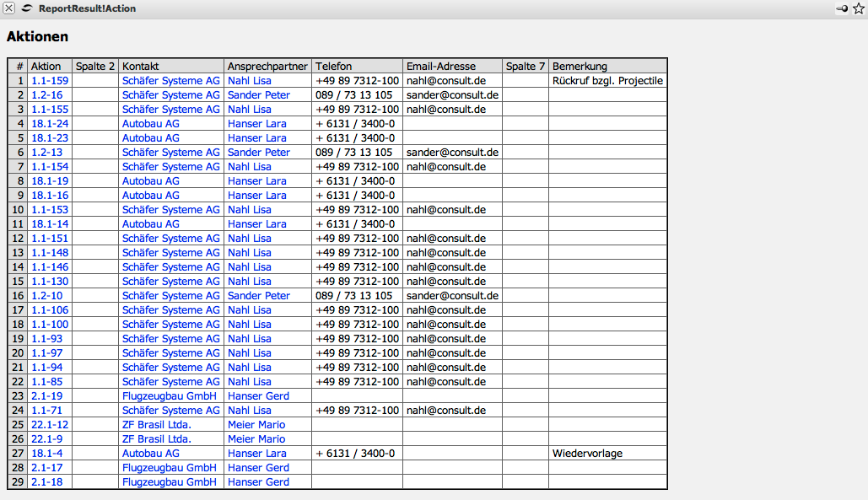Click the Aktion column header
868x500 pixels.
pos(46,67)
